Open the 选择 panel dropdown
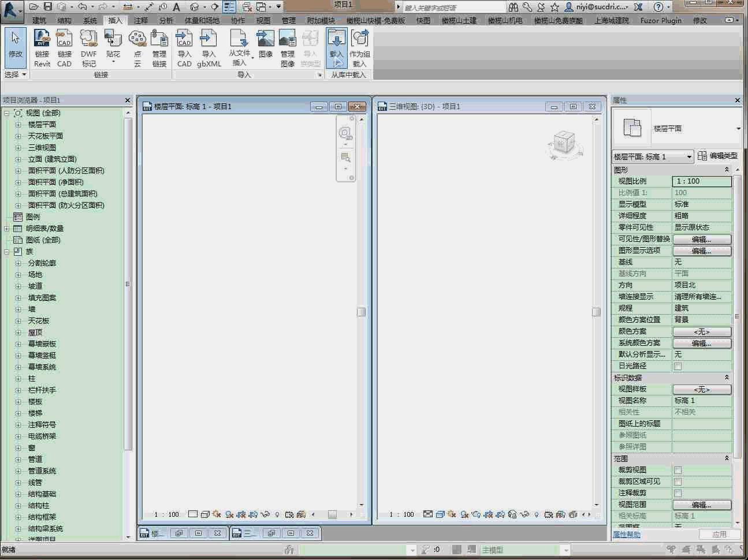Viewport: 748px width, 560px height. click(16, 74)
